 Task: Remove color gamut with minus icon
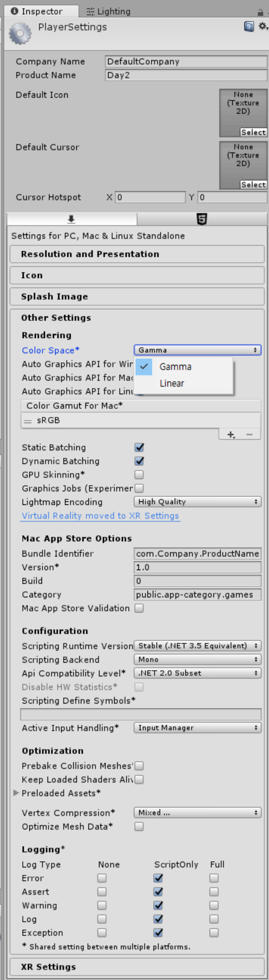tap(249, 435)
